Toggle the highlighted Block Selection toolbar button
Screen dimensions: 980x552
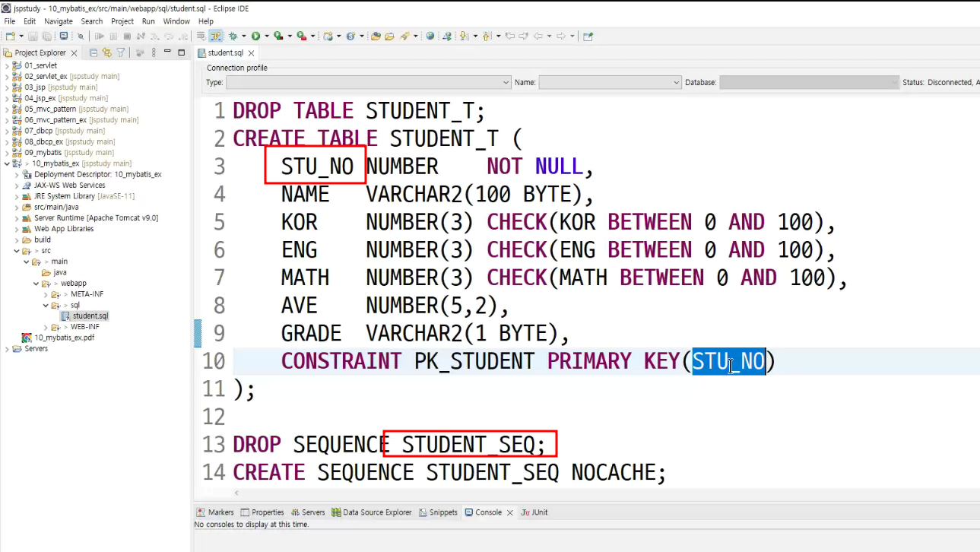216,36
